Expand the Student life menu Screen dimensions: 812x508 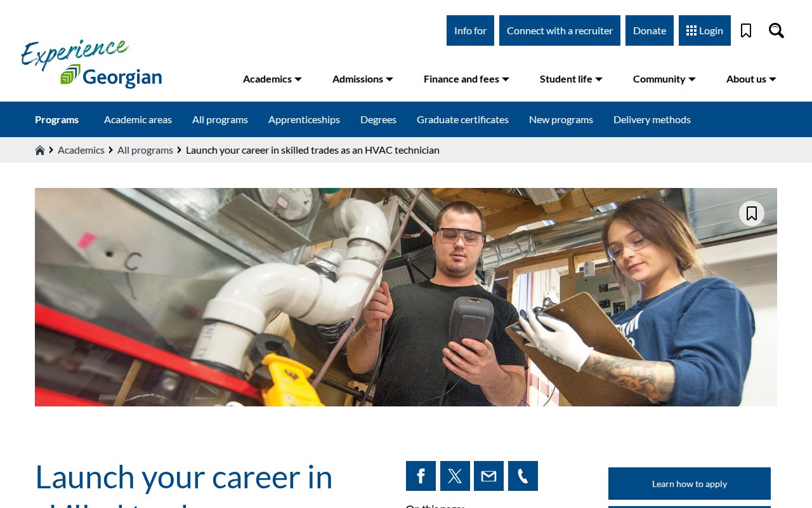571,79
